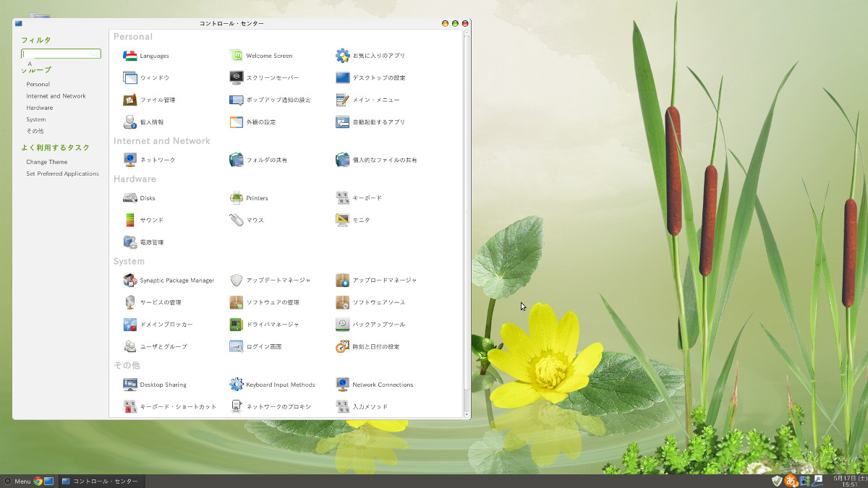Launch Desktop Sharing preferences

(155, 385)
